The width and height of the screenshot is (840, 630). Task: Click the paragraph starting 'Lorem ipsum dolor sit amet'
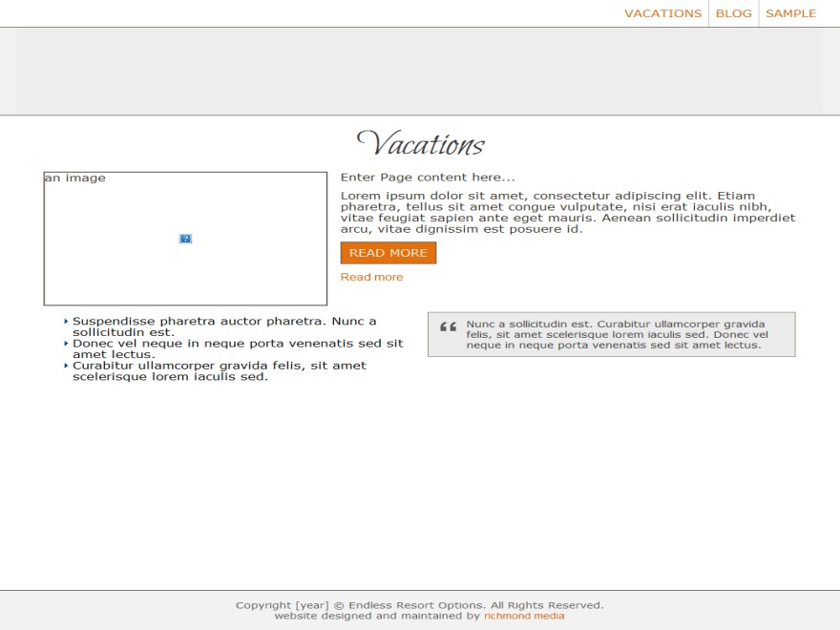pyautogui.click(x=568, y=212)
